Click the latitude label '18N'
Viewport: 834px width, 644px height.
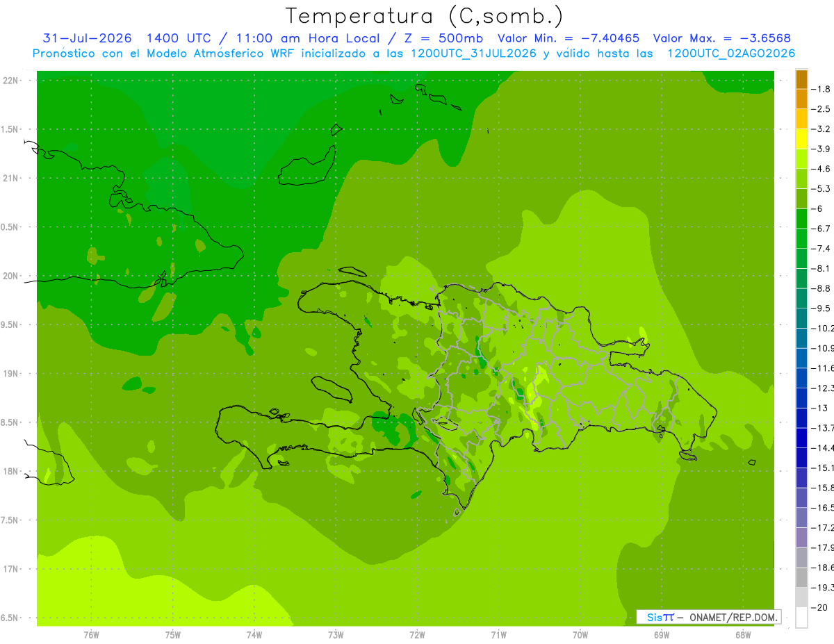click(10, 471)
